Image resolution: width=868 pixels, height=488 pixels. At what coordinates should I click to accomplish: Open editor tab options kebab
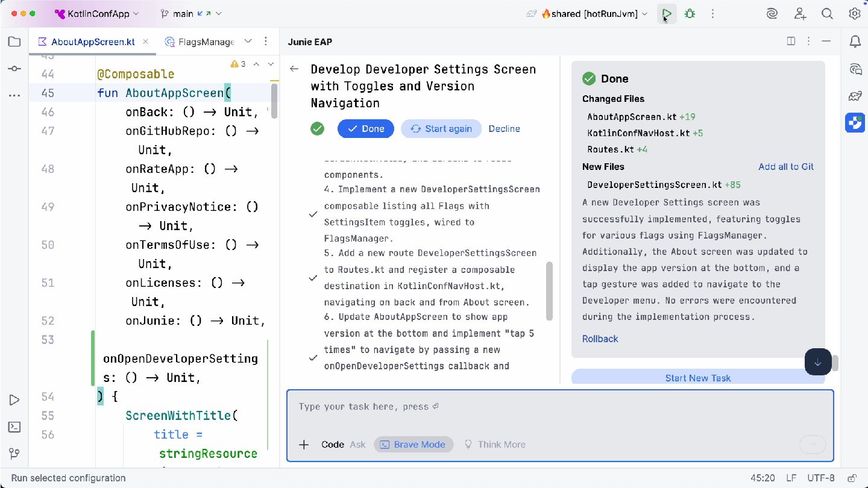pos(266,41)
